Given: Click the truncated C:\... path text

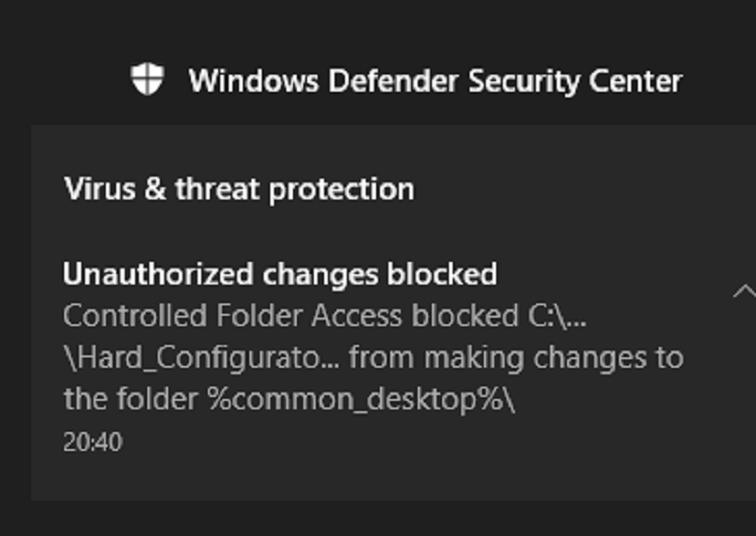Looking at the screenshot, I should [x=558, y=316].
